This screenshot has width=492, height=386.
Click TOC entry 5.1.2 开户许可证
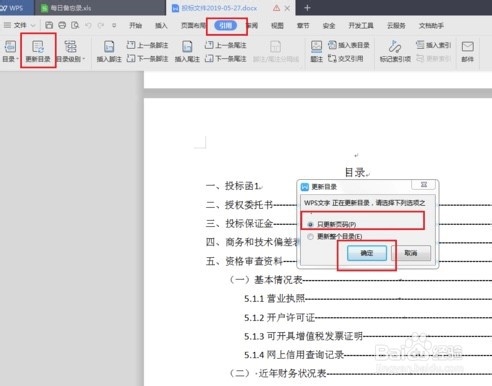(279, 317)
